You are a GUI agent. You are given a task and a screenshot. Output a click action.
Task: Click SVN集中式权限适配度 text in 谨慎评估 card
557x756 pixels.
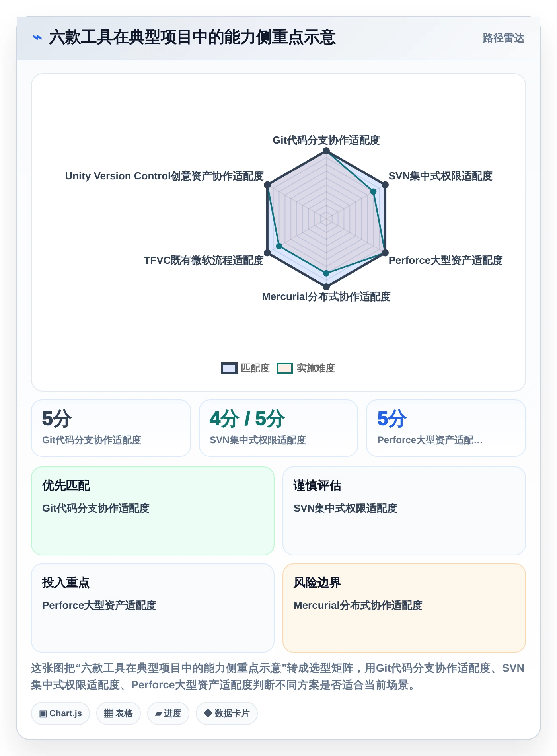[346, 508]
